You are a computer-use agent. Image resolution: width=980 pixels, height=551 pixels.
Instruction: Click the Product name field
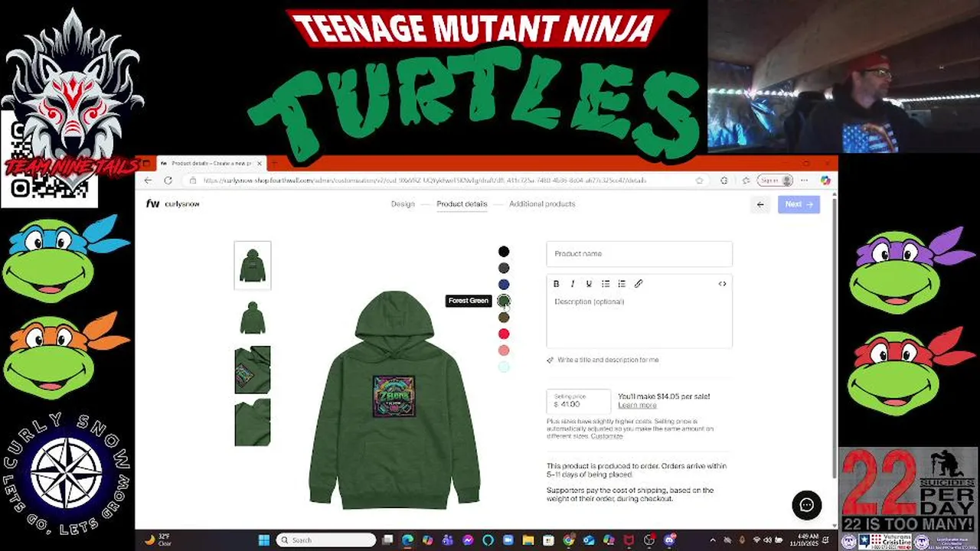point(639,254)
